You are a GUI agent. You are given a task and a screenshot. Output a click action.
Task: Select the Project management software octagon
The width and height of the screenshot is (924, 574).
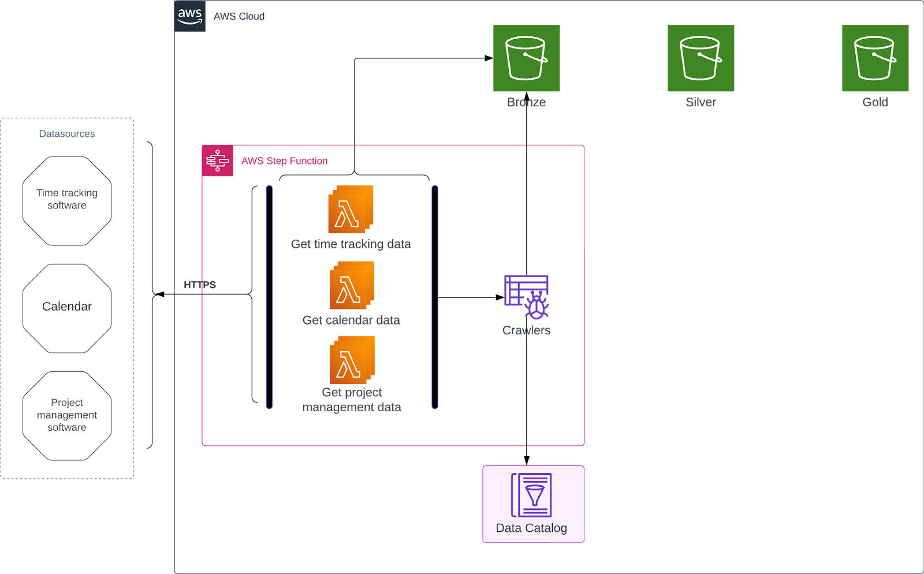(67, 416)
